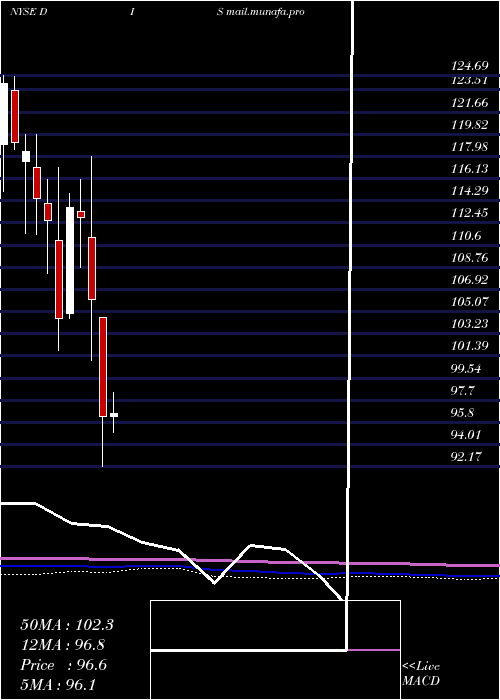
Task: Click the 101.39 price axis label
Action: [470, 346]
